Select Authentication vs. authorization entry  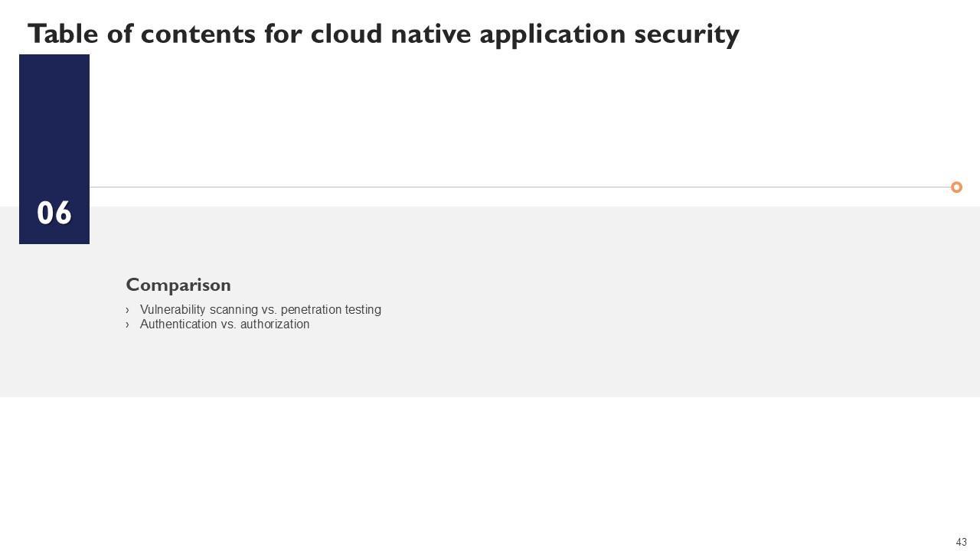click(224, 324)
